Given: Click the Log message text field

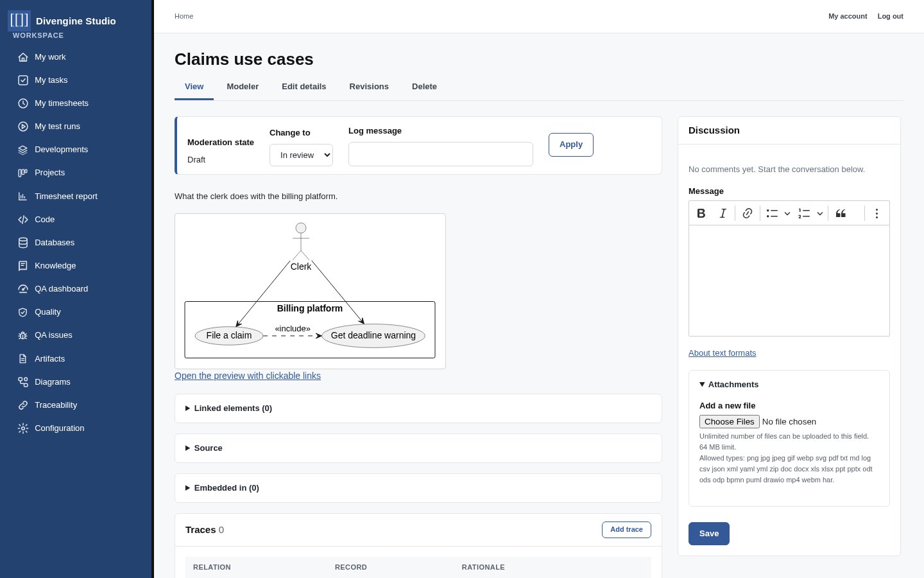Looking at the screenshot, I should tap(441, 154).
